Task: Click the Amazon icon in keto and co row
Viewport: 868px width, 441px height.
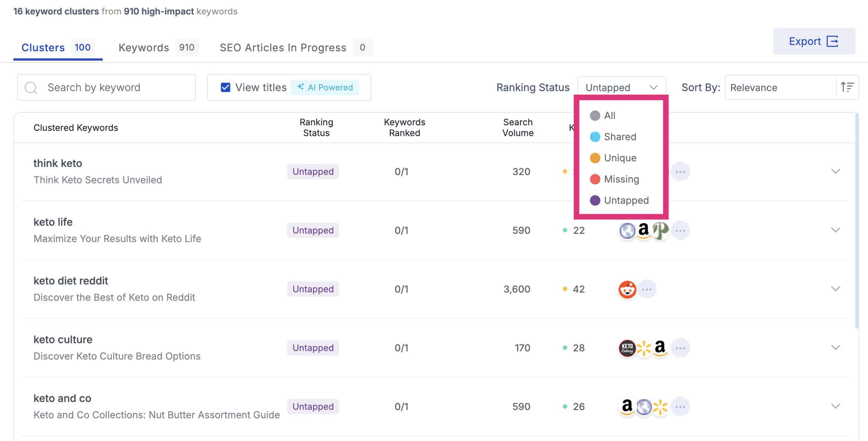Action: tap(627, 407)
